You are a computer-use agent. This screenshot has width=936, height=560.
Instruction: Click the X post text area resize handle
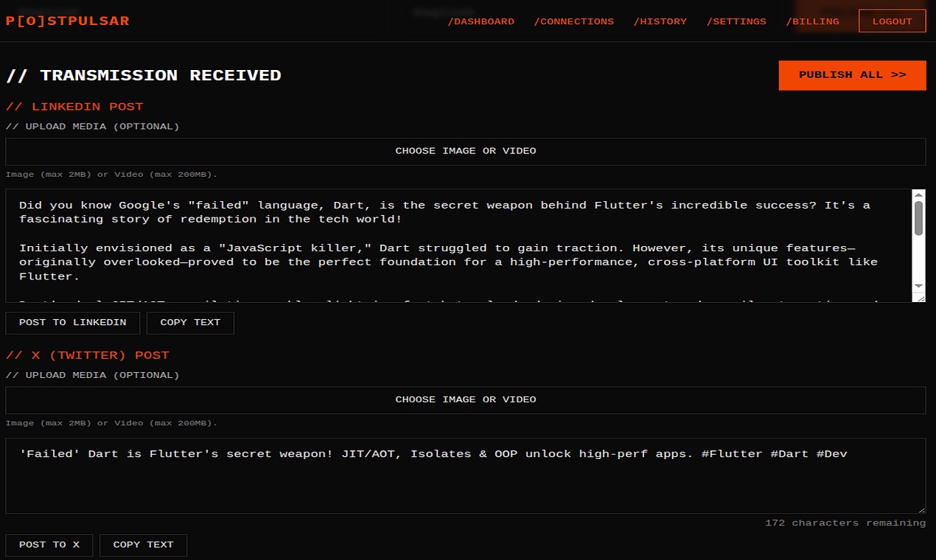[x=921, y=508]
